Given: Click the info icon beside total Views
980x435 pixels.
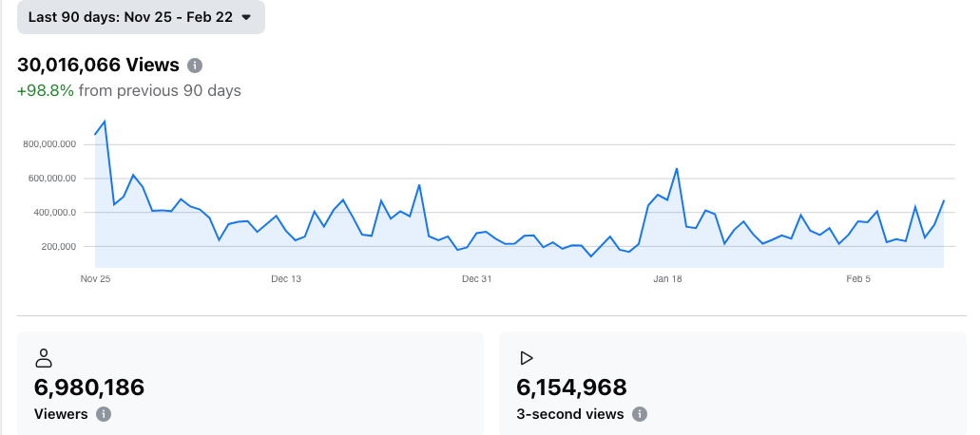Looking at the screenshot, I should (x=195, y=66).
